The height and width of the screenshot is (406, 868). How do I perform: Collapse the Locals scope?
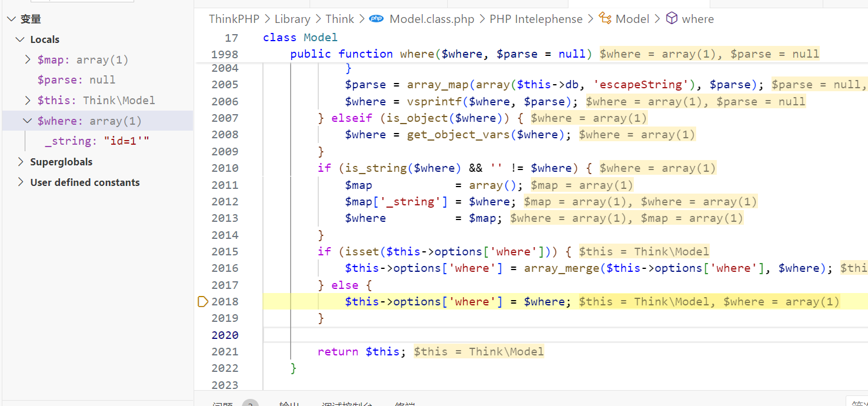coord(20,39)
